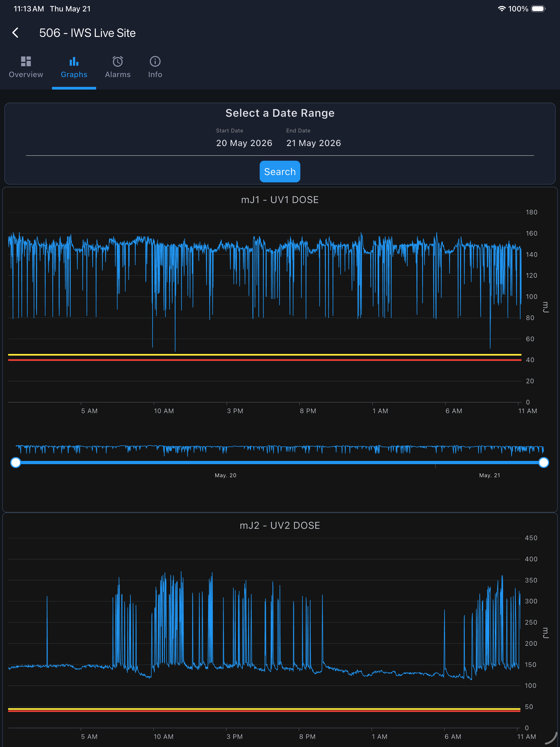Switch to the Alarms tab label
This screenshot has height=747, width=560.
[117, 75]
